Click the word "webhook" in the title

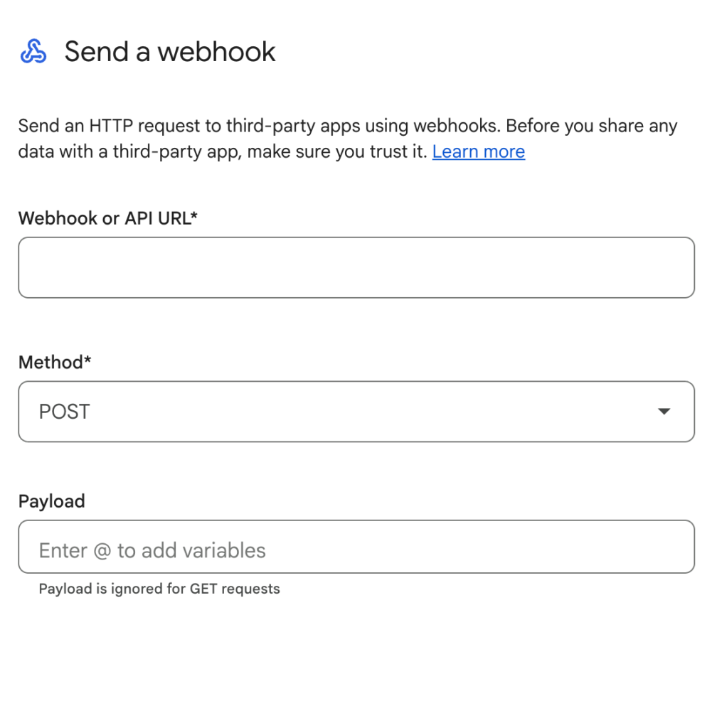click(216, 52)
